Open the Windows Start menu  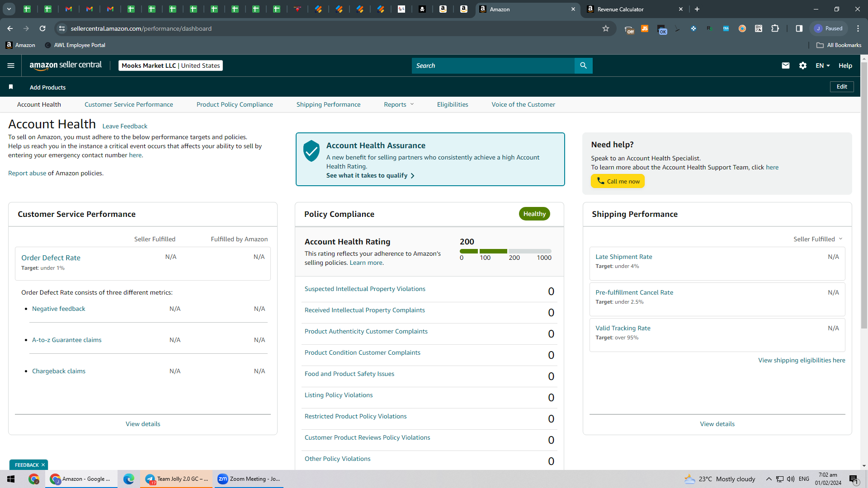pos(11,479)
